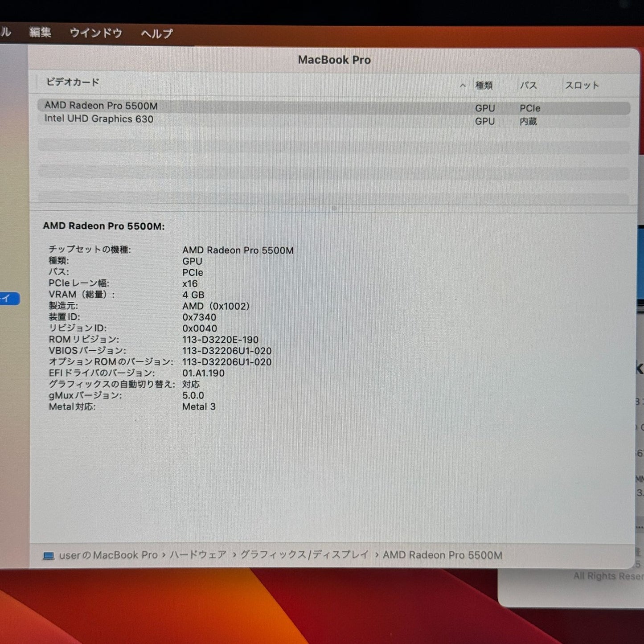Click the 0x0040 revision ID value
The image size is (644, 644).
tap(200, 328)
